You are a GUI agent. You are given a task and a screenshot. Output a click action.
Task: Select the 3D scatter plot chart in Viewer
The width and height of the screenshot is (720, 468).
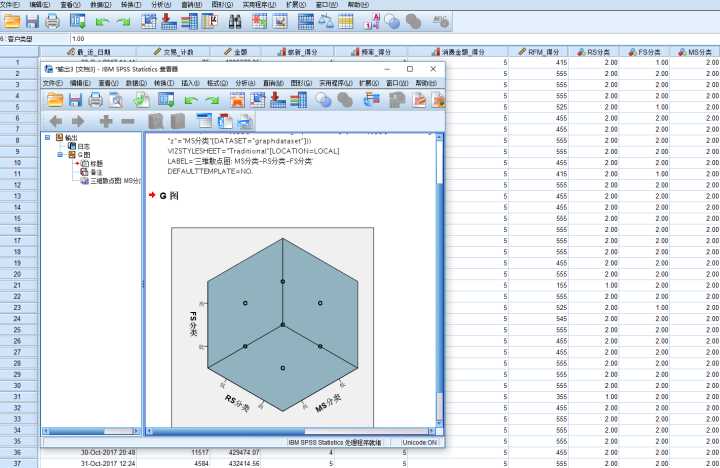coord(272,327)
